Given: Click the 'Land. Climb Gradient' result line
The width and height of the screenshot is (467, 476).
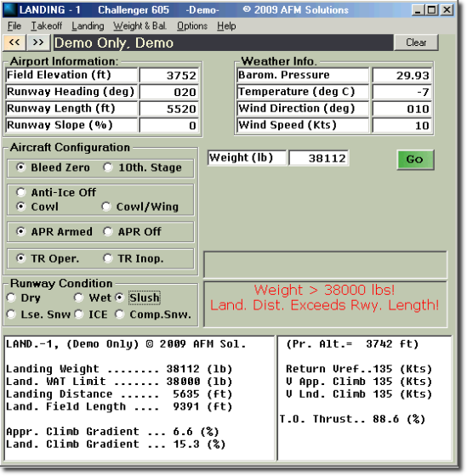Looking at the screenshot, I should [x=116, y=444].
